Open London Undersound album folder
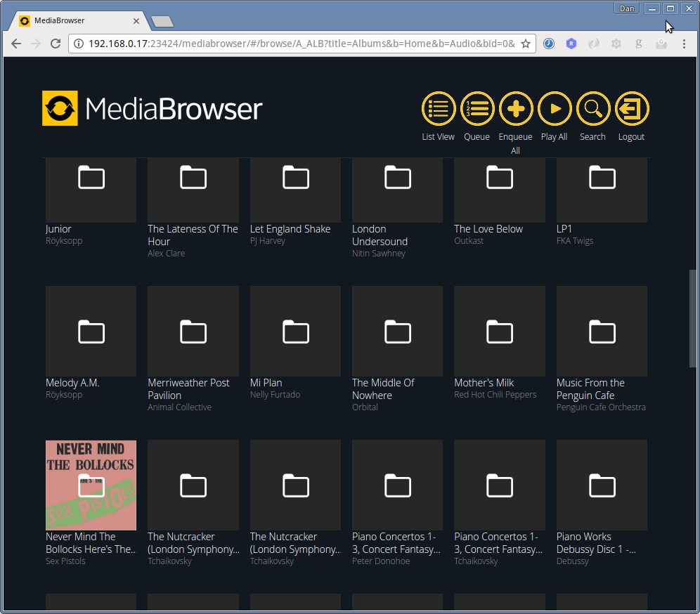 click(397, 190)
